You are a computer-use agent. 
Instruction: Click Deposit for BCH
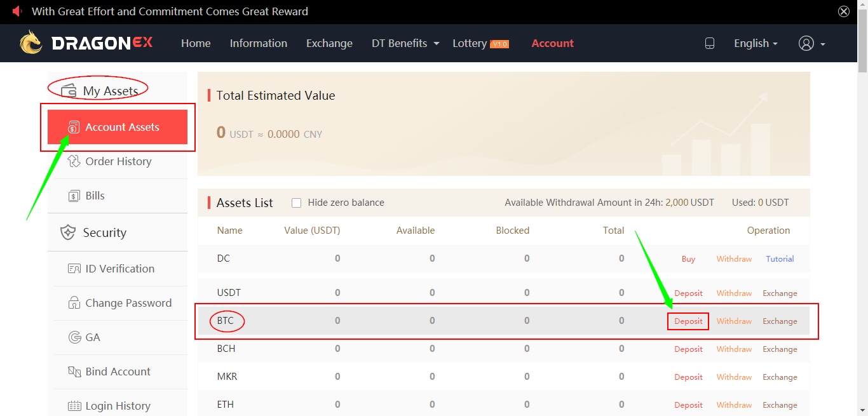(x=688, y=349)
